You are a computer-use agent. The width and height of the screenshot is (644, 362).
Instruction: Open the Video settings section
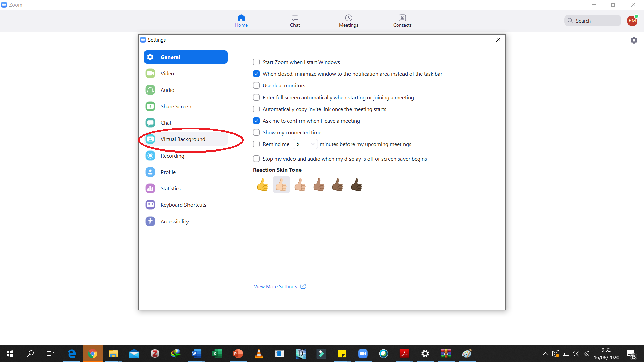click(167, 73)
